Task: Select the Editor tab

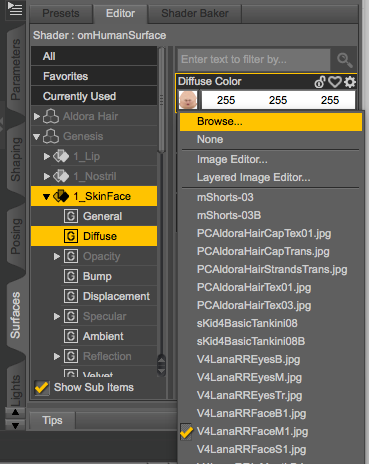Action: (x=120, y=14)
